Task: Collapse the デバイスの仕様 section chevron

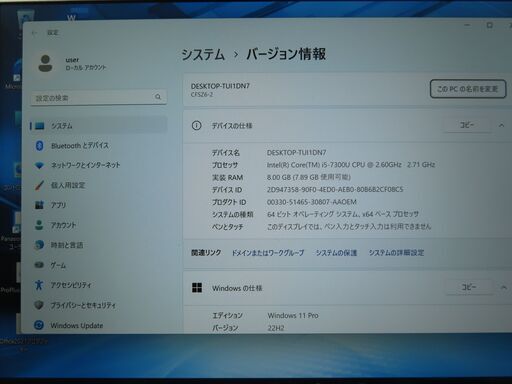Action: [x=501, y=125]
